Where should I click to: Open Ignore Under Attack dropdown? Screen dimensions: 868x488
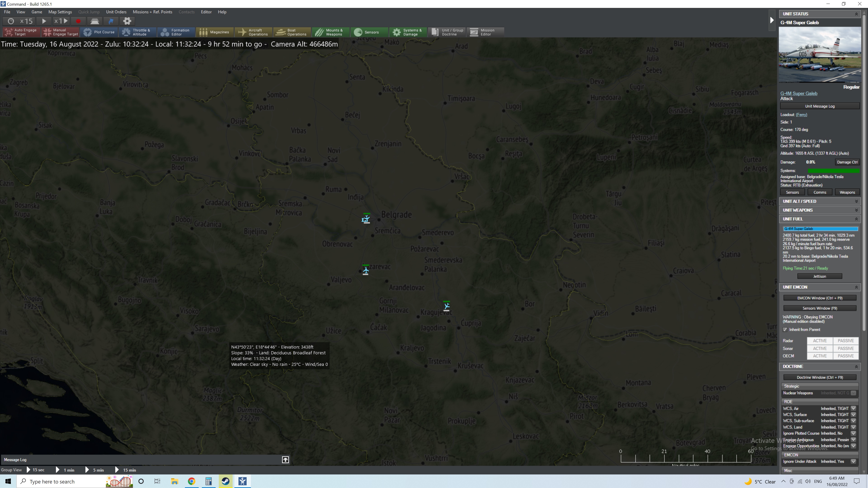[854, 461]
